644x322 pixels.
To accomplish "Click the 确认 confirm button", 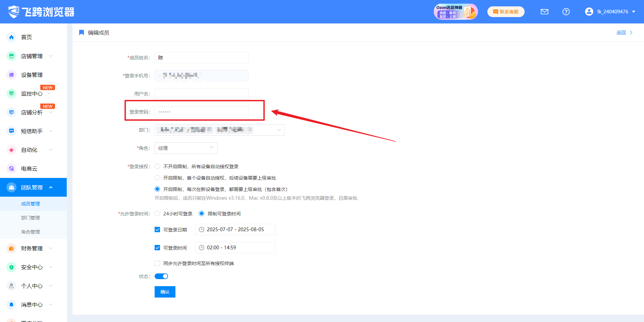I will coord(165,292).
